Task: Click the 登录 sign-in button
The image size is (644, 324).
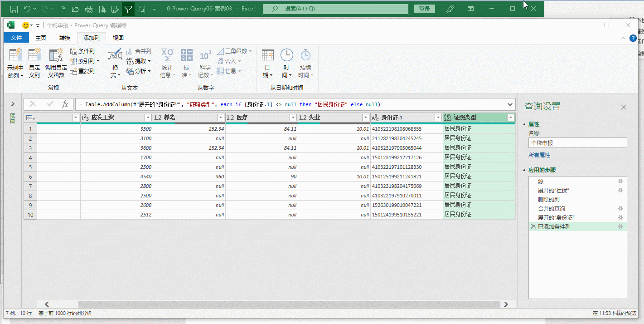Action: (425, 9)
